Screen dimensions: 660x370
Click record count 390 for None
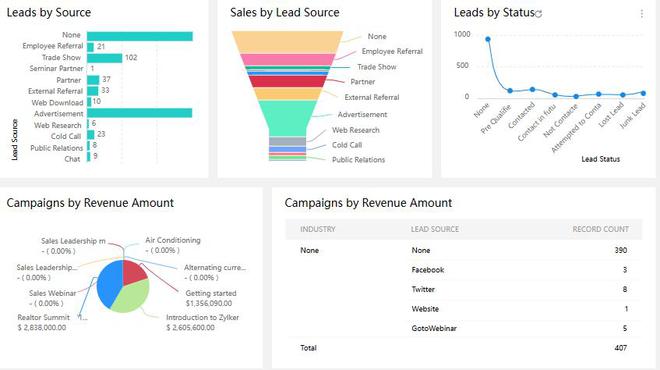pyautogui.click(x=621, y=250)
